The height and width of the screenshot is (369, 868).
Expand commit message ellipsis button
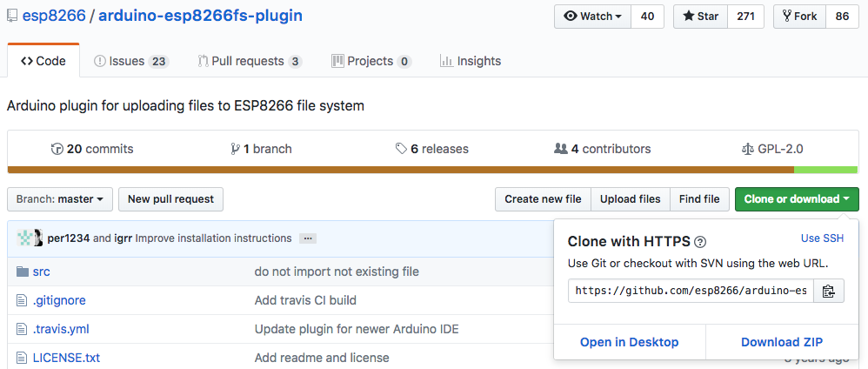click(308, 238)
